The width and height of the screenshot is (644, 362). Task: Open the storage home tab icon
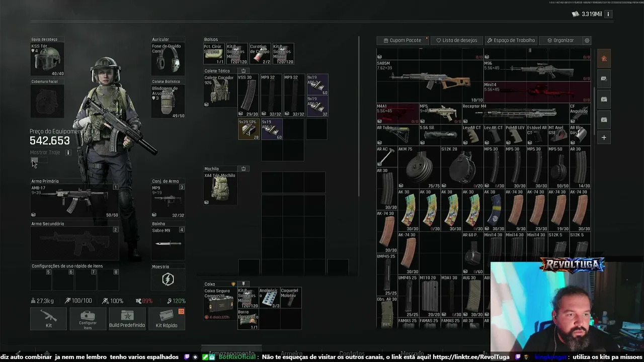604,59
